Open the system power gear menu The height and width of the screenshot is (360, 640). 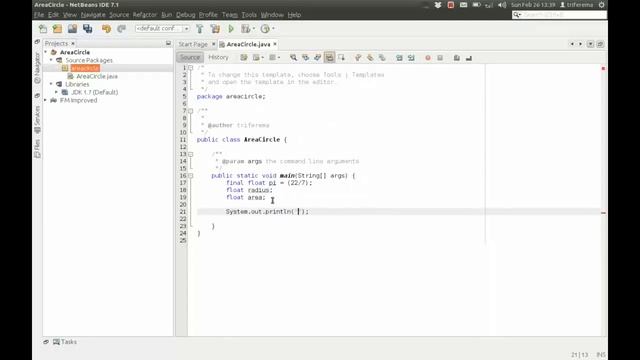pyautogui.click(x=602, y=5)
